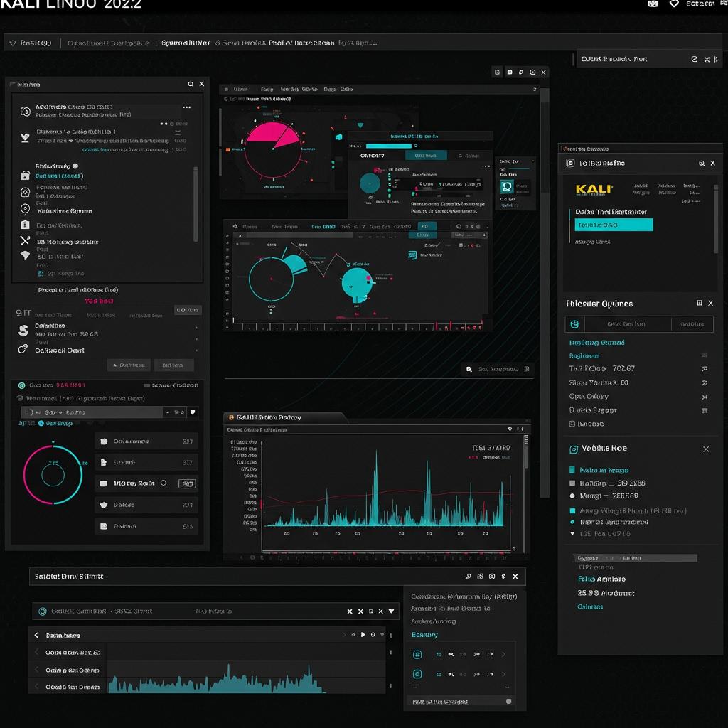Viewport: 728px width, 728px height.
Task: Click the shield icon beside the left panel dropdown field
Action: click(193, 412)
